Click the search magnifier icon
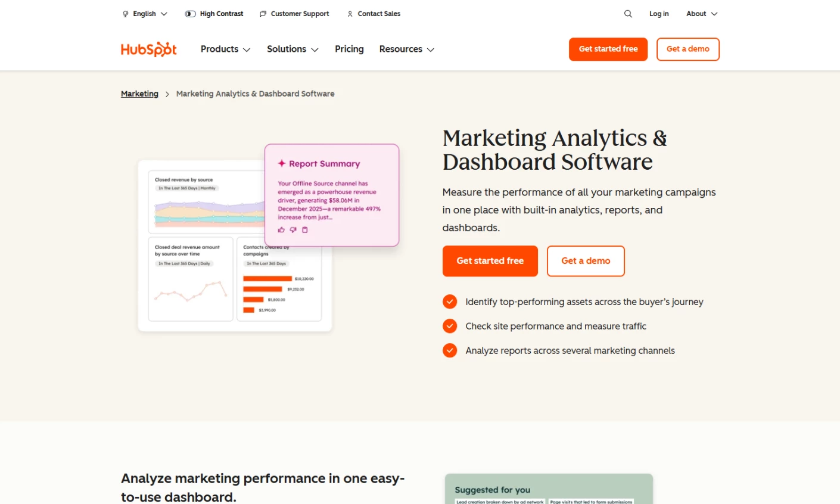 tap(628, 14)
